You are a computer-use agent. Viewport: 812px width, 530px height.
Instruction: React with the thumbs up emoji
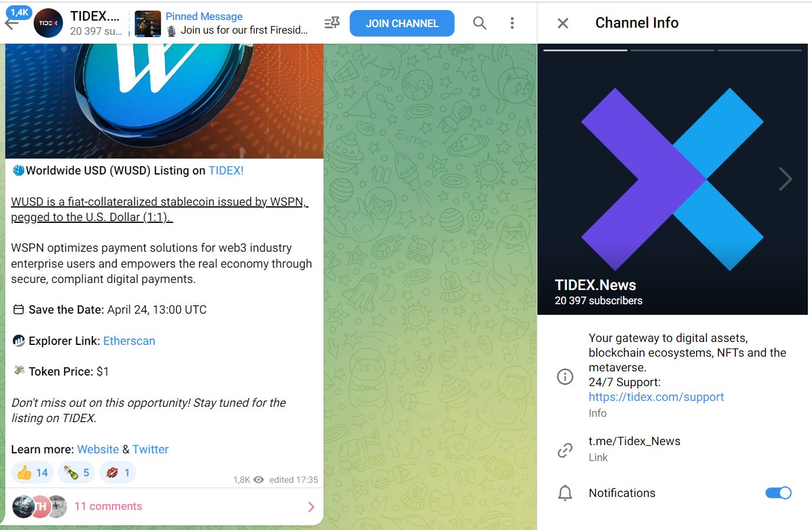(32, 473)
